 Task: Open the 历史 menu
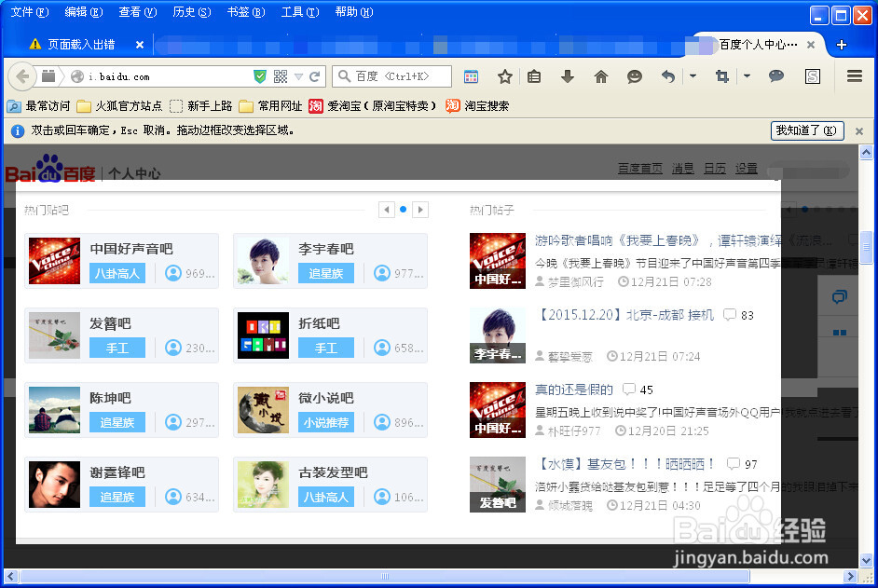[192, 12]
